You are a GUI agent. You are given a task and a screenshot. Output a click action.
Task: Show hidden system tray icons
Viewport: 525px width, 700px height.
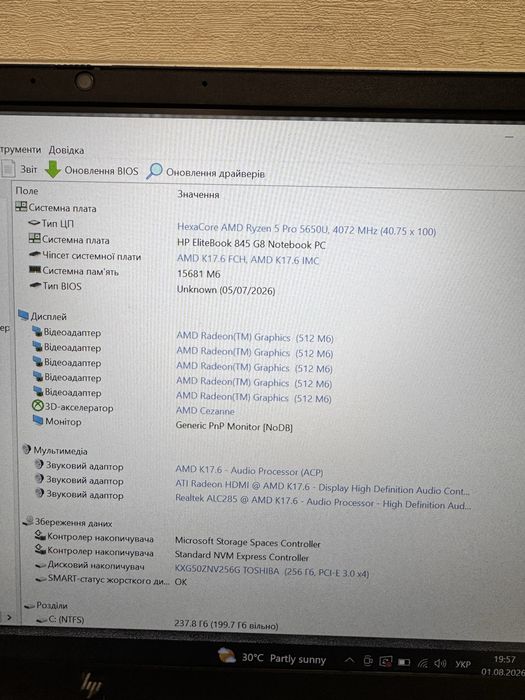(x=350, y=660)
